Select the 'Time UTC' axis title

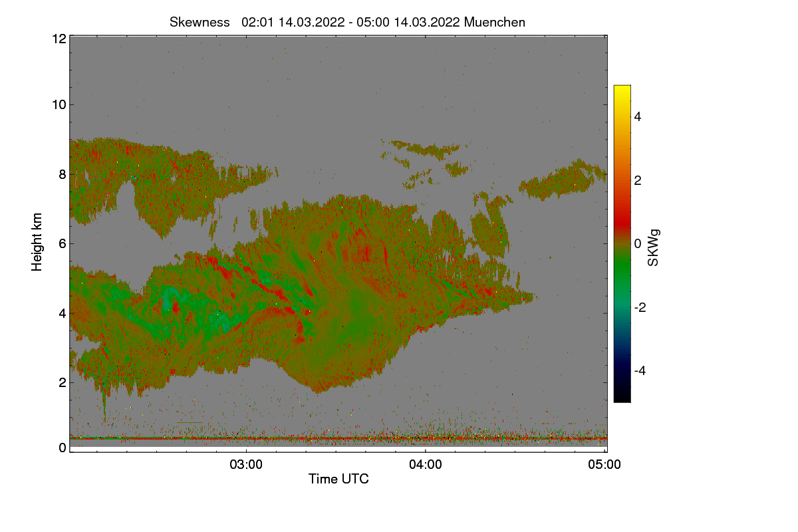[x=338, y=479]
